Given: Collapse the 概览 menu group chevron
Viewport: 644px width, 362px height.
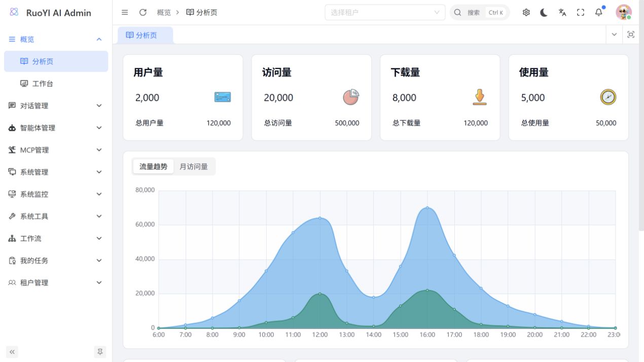Looking at the screenshot, I should click(x=99, y=39).
